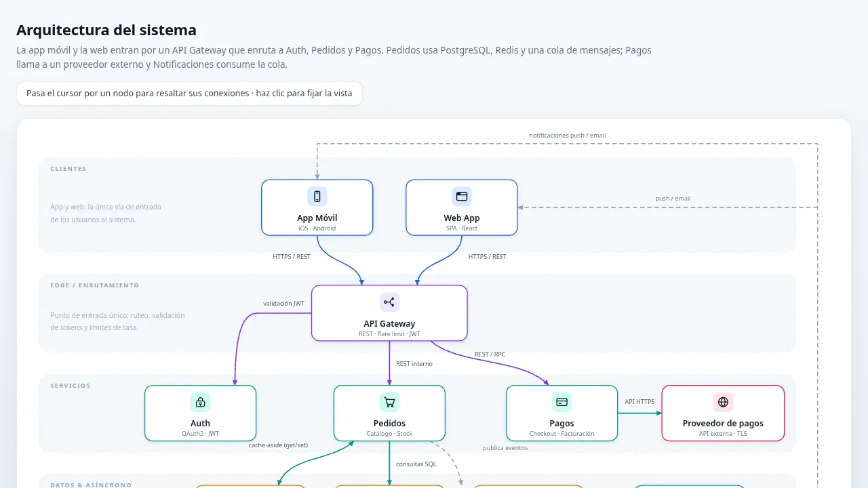This screenshot has height=488, width=868.
Task: Select the Proveedor de pagos node title
Action: pyautogui.click(x=723, y=424)
